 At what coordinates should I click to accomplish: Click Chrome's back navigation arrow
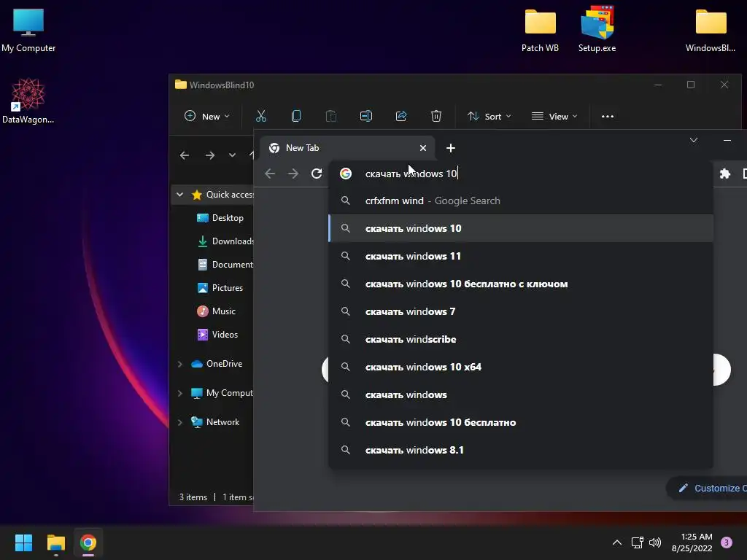(x=270, y=174)
